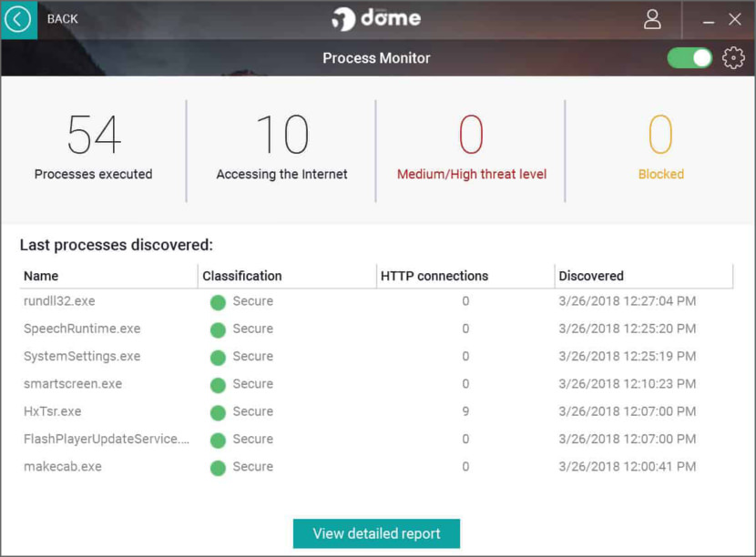Sort table by Name column header
This screenshot has height=557, width=756.
click(108, 276)
